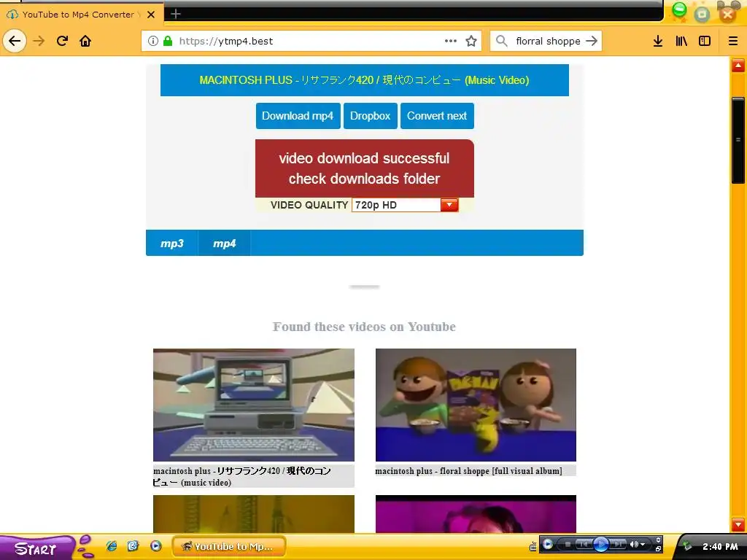The width and height of the screenshot is (747, 560).
Task: Click the Found these videos on Youtube heading
Action: click(364, 327)
